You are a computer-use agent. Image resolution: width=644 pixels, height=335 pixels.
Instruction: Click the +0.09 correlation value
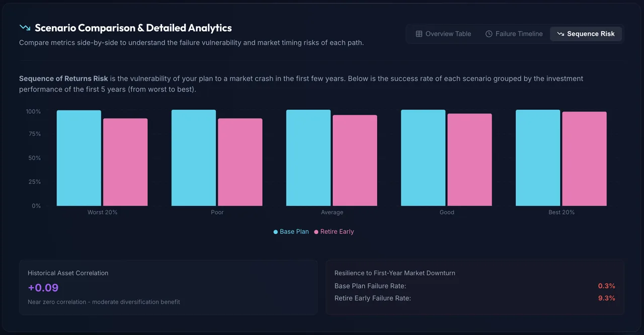(43, 288)
